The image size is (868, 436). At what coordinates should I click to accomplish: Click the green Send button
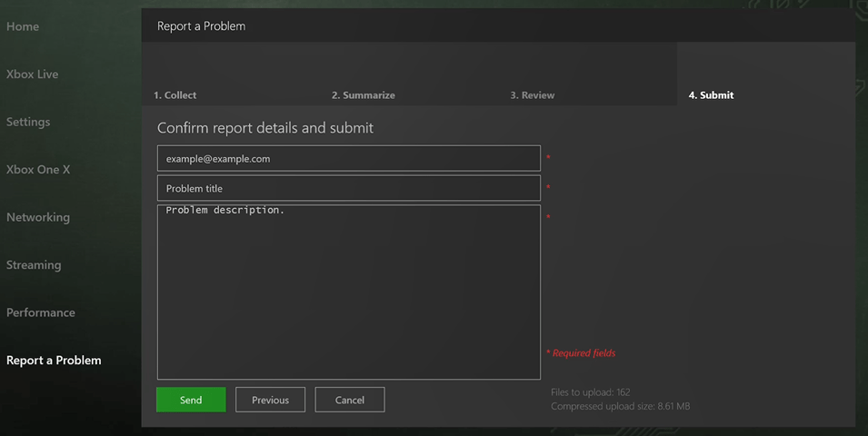pos(191,400)
